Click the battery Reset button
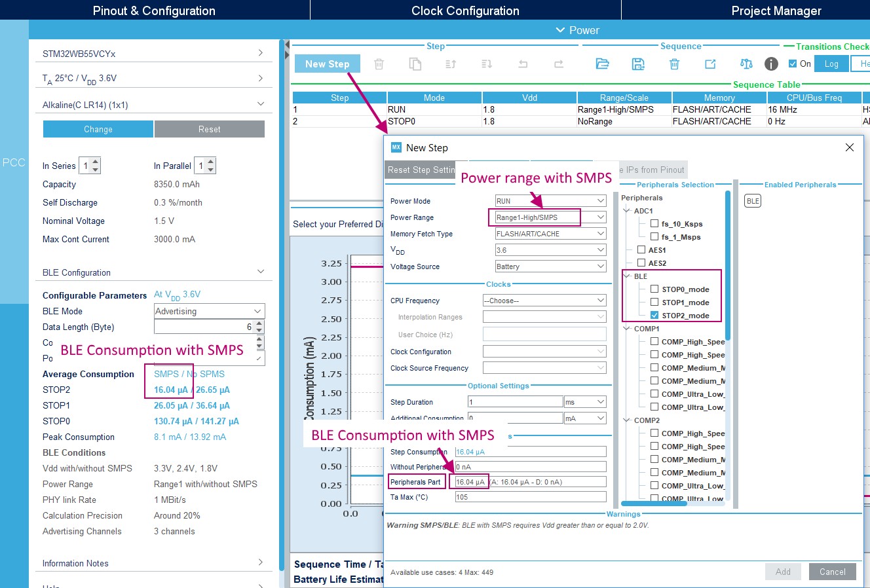The width and height of the screenshot is (870, 588). click(210, 129)
